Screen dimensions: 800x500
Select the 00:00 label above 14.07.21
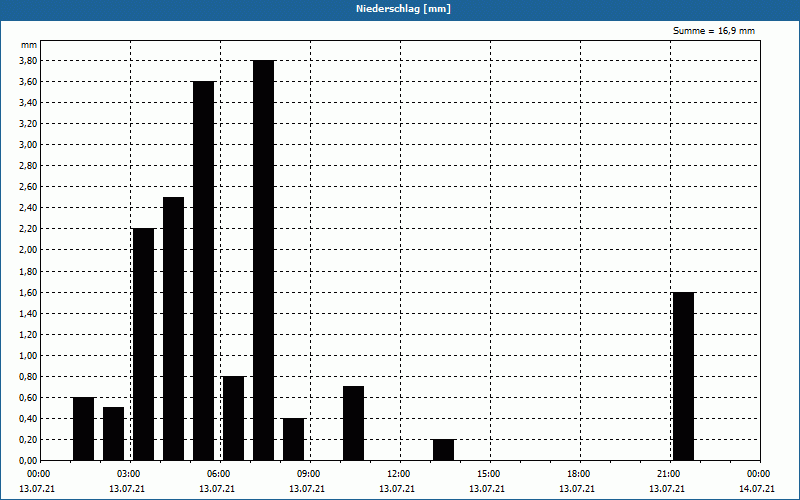click(x=759, y=474)
